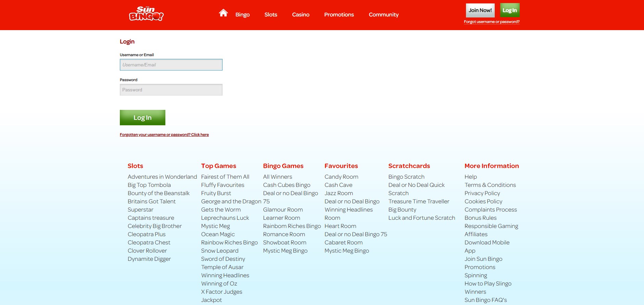Viewport: 644px width, 305px height.
Task: Open the Promotions menu
Action: [x=339, y=15]
